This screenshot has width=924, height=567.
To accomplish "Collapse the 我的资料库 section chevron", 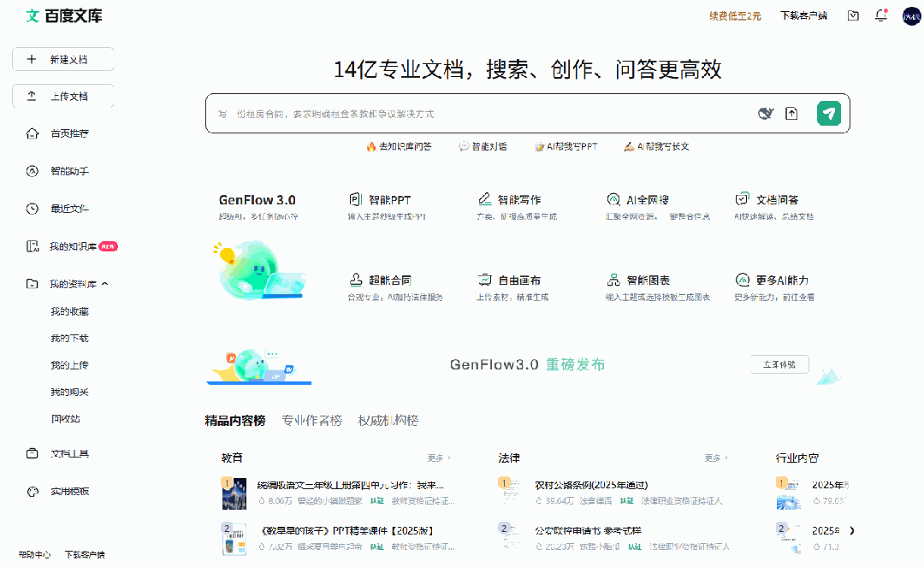I will tap(105, 284).
